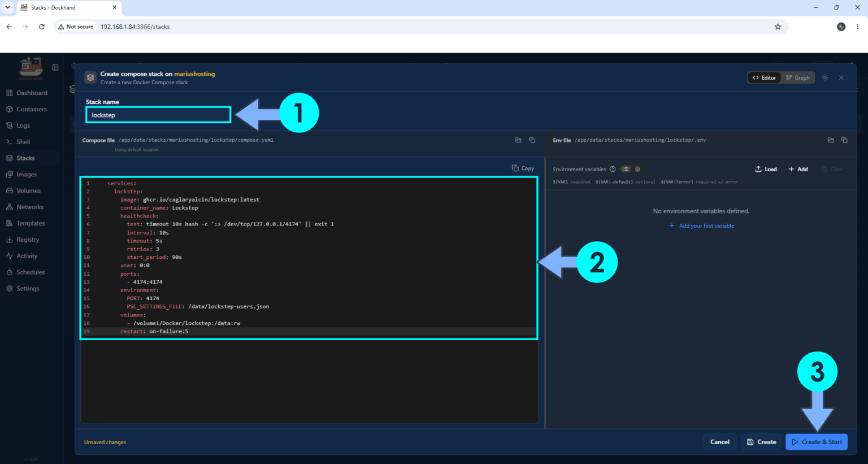The width and height of the screenshot is (868, 464).
Task: Open environment variables help icon
Action: (613, 169)
